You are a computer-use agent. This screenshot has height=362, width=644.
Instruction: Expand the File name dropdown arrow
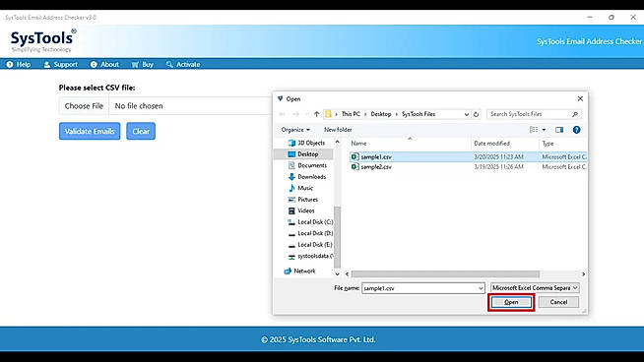point(481,288)
